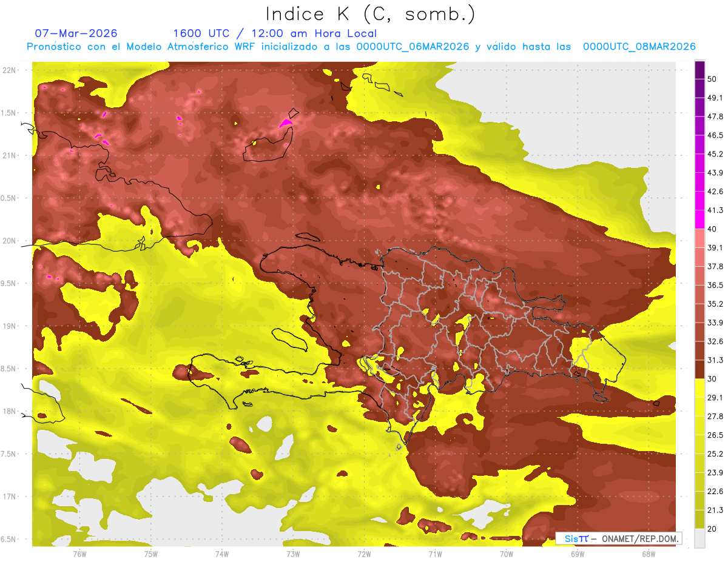Click the "76W" longitude label

click(x=79, y=554)
